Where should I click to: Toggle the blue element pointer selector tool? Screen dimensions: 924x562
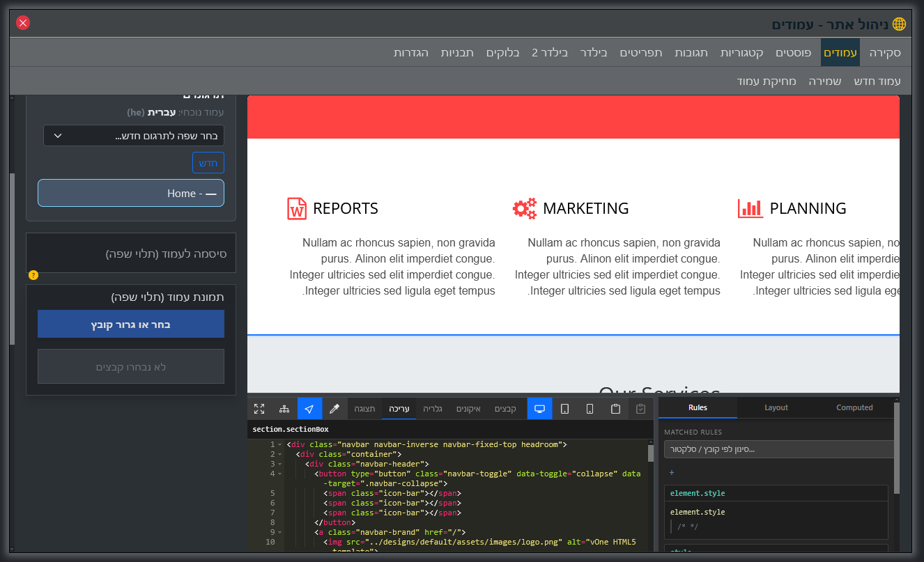pyautogui.click(x=309, y=409)
